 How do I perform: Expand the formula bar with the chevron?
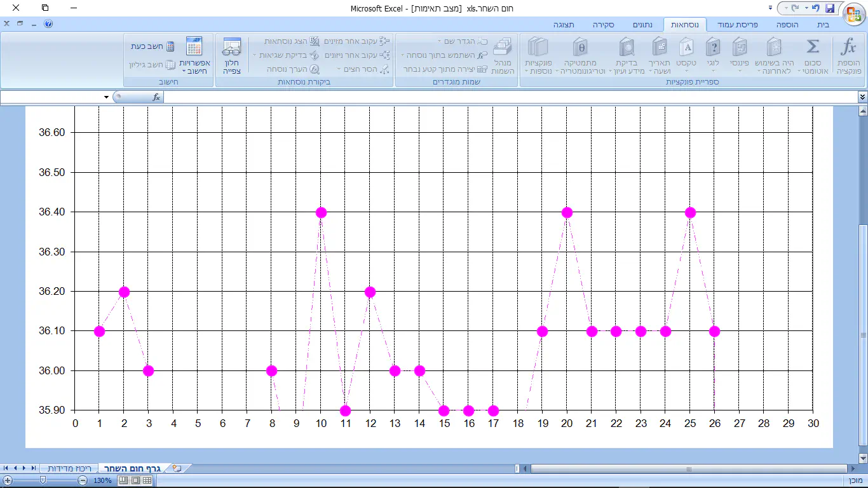click(862, 97)
